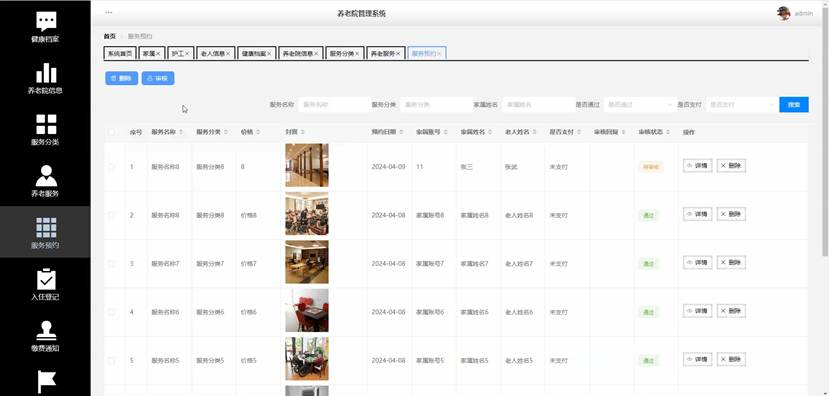
Task: Click 详情 for the 服务名称7 row
Action: (697, 262)
